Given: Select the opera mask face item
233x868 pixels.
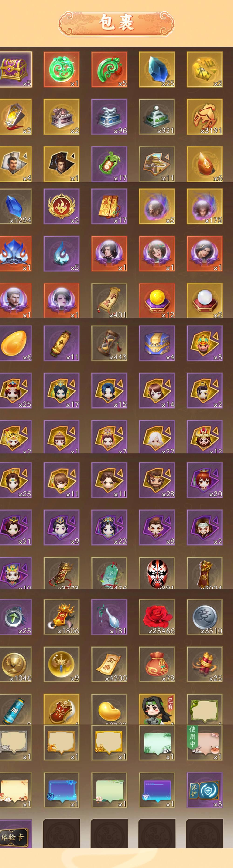Looking at the screenshot, I should (157, 573).
